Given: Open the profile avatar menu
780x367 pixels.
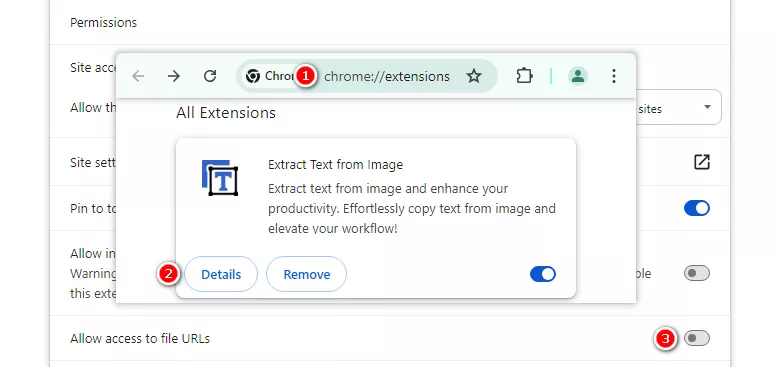Looking at the screenshot, I should 578,76.
